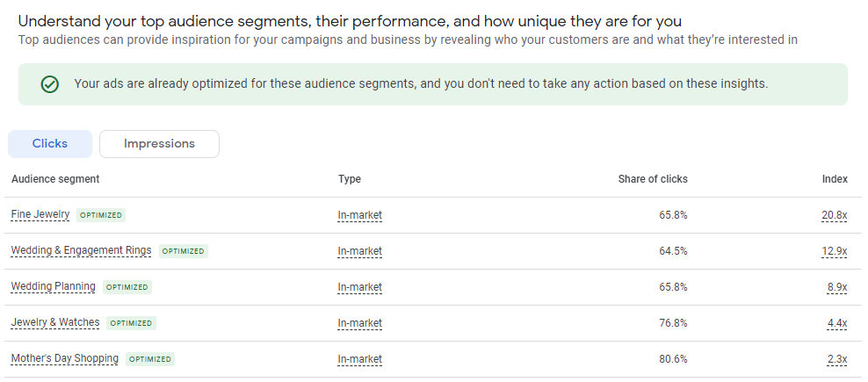868x382 pixels.
Task: Switch to the Clicks tab
Action: pos(50,144)
